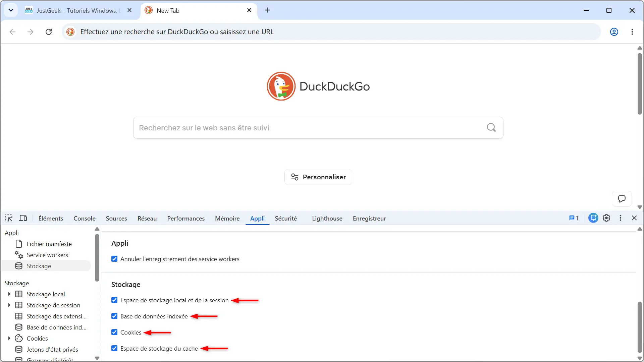The image size is (644, 362).
Task: Focus the URL address bar
Action: (x=331, y=32)
